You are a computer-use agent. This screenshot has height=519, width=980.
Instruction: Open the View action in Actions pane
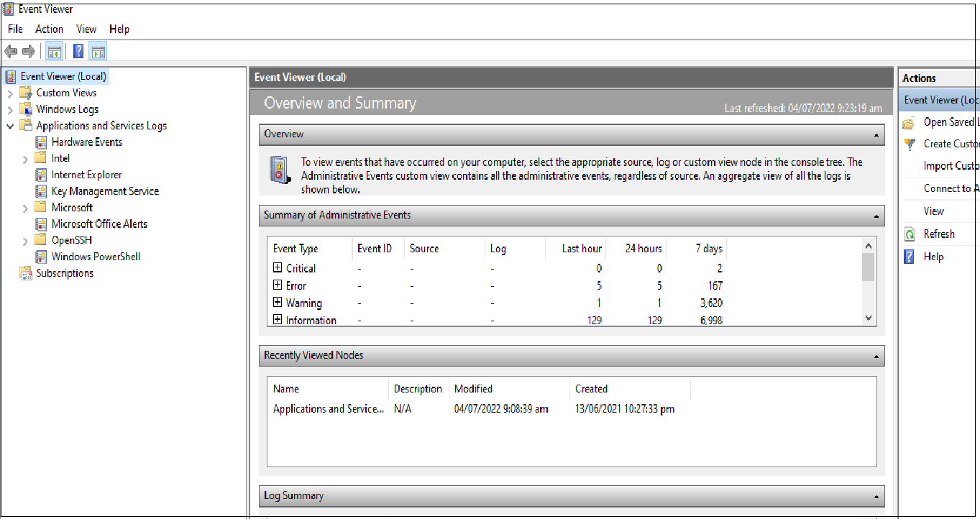(934, 211)
